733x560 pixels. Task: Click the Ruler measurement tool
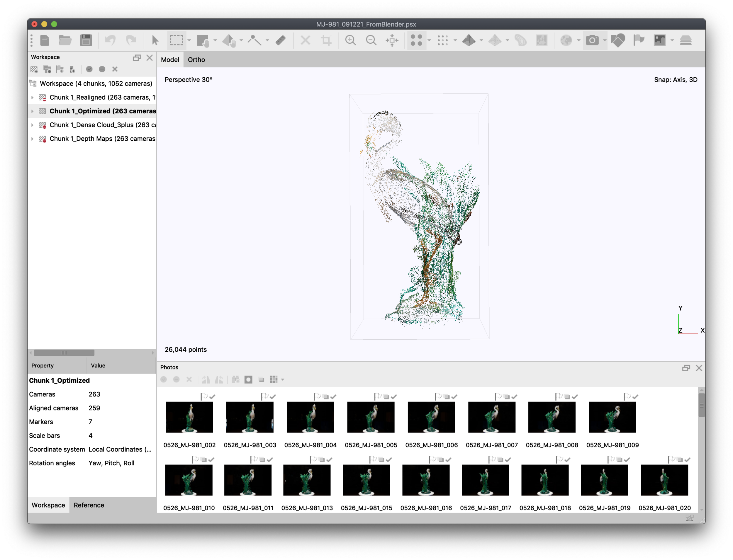click(x=281, y=40)
